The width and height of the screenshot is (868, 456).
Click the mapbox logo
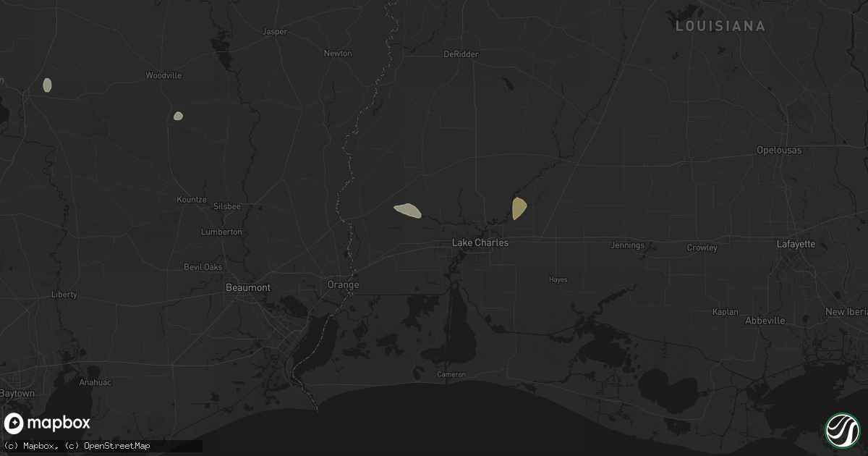48,423
